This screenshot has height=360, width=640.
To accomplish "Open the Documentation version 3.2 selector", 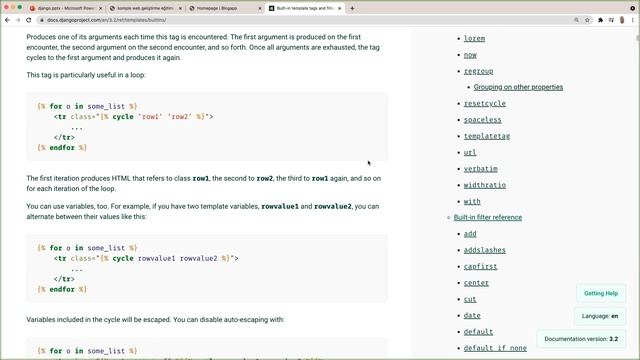I will [x=581, y=339].
